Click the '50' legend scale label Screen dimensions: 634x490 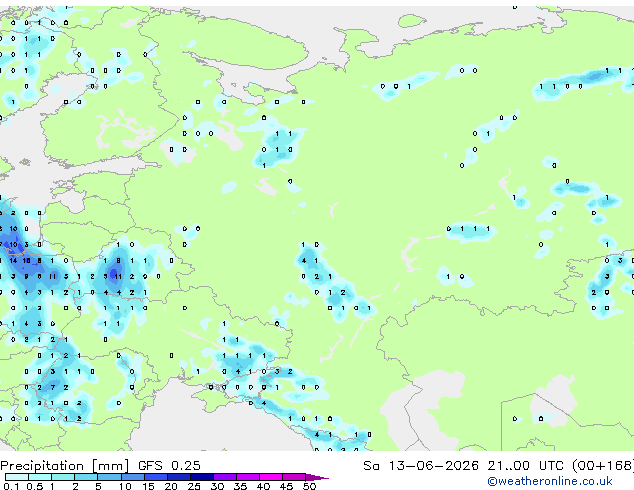309,486
